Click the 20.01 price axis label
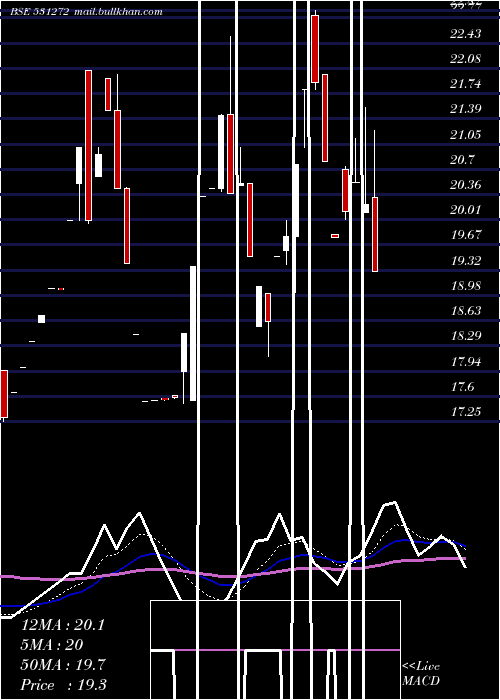This screenshot has height=700, width=500. pos(466,209)
